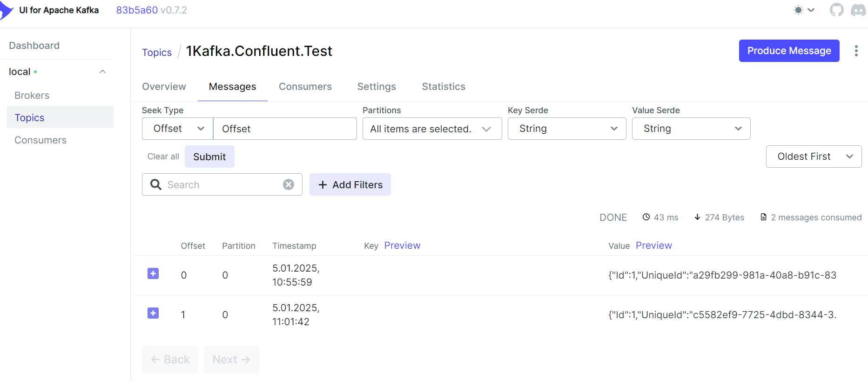Open the Oldest First sort dropdown

pyautogui.click(x=814, y=157)
